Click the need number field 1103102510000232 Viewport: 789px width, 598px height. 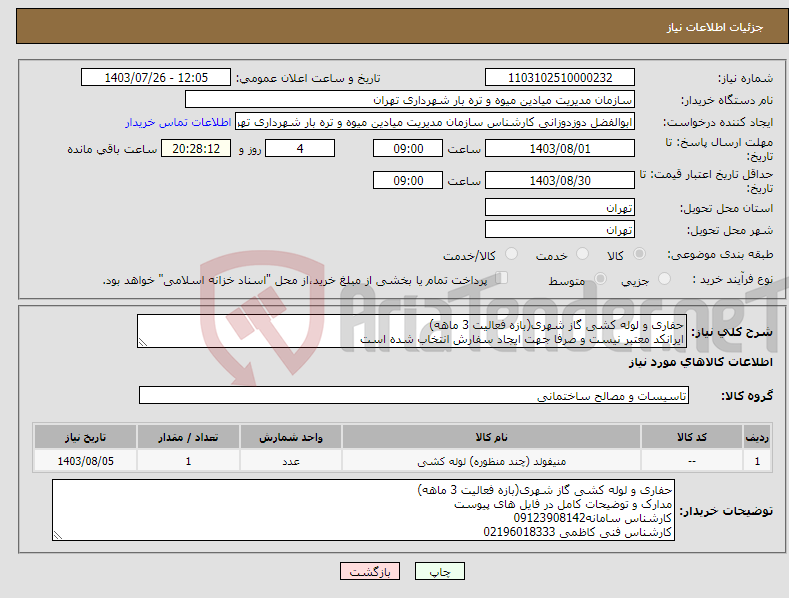[x=560, y=78]
